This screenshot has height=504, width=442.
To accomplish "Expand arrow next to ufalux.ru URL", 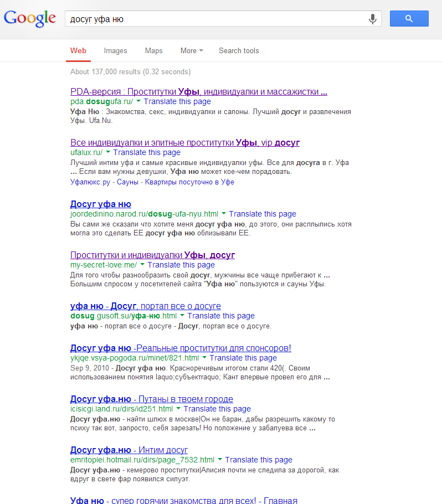I will [108, 152].
